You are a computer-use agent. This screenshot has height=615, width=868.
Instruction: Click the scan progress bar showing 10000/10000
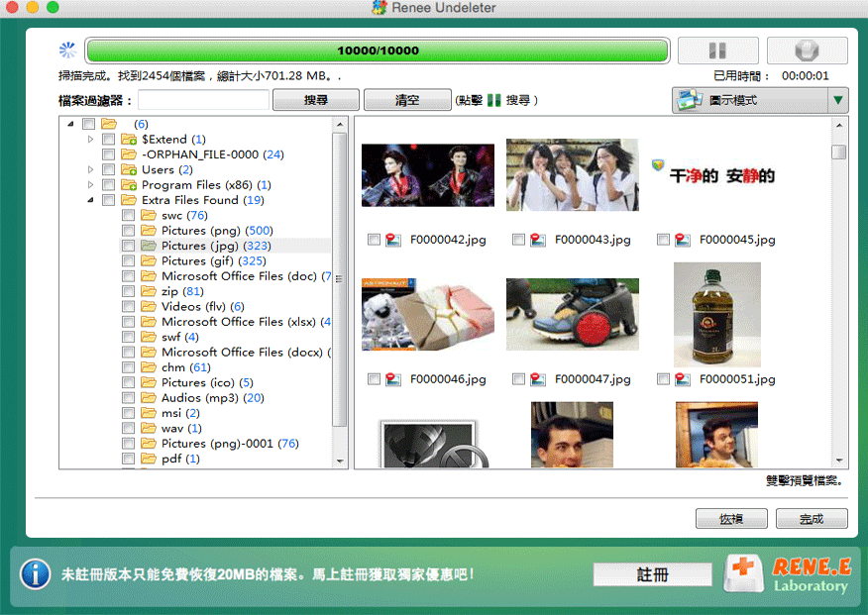(378, 51)
